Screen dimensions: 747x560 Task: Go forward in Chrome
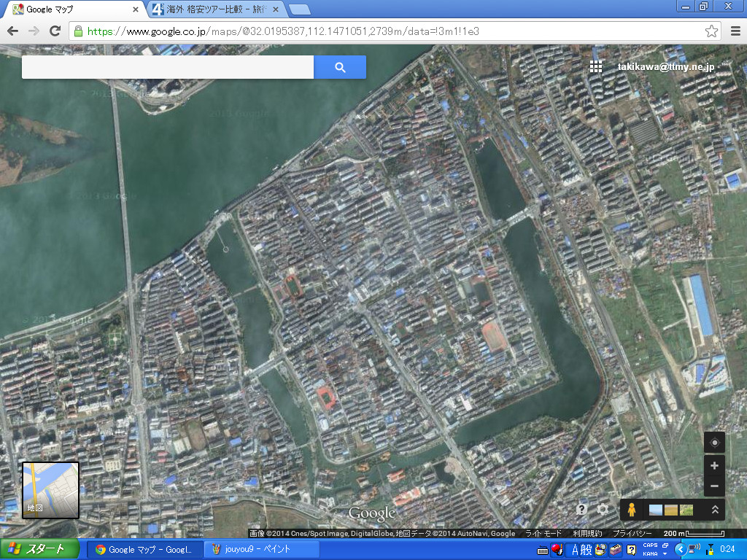coord(34,31)
